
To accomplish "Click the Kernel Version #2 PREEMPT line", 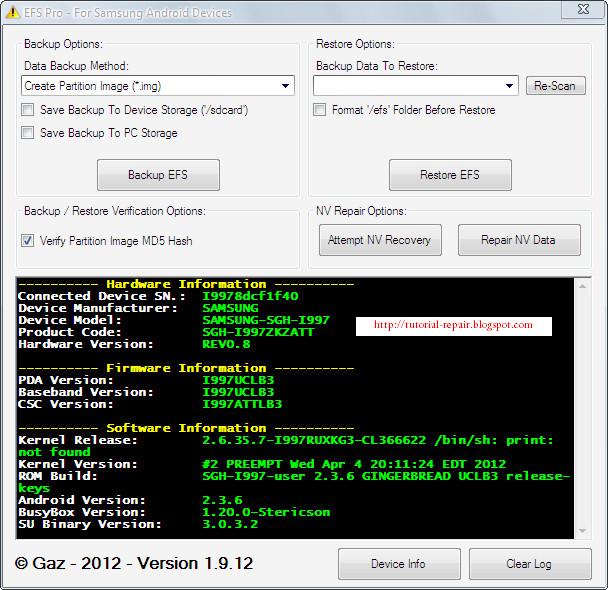I will 262,464.
